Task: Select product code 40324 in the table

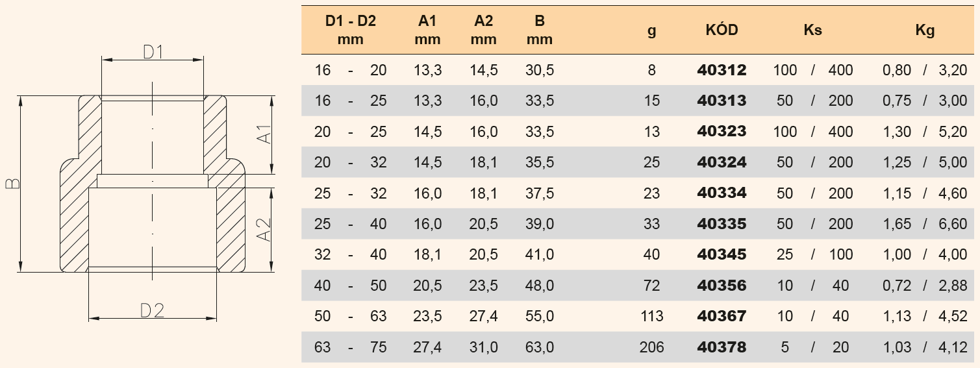Action: click(x=722, y=162)
